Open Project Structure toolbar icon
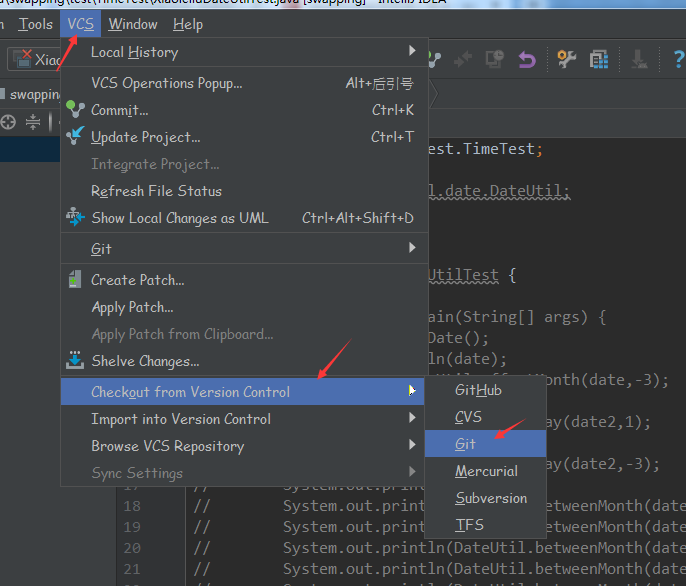 pyautogui.click(x=598, y=59)
